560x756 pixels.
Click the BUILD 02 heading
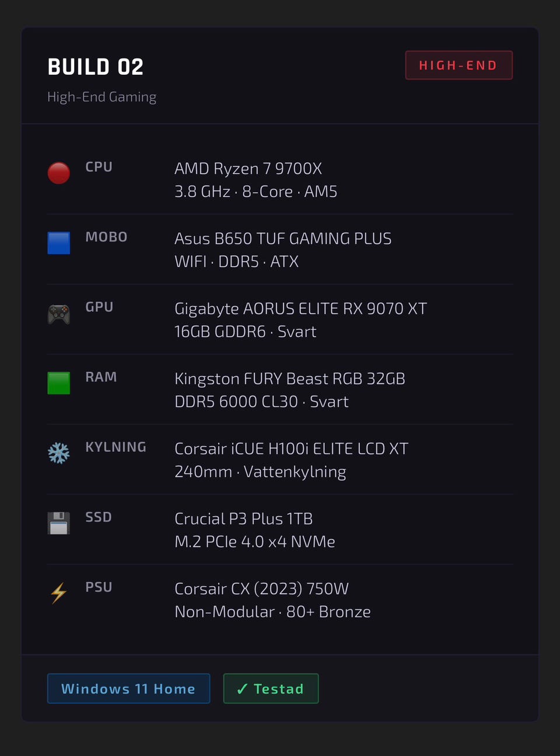coord(96,67)
